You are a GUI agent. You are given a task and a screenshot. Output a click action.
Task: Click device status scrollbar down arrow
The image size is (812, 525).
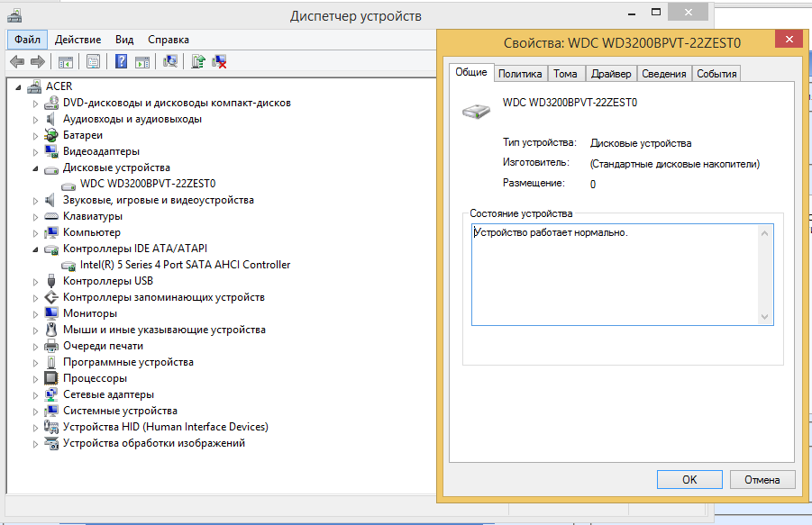[x=764, y=317]
